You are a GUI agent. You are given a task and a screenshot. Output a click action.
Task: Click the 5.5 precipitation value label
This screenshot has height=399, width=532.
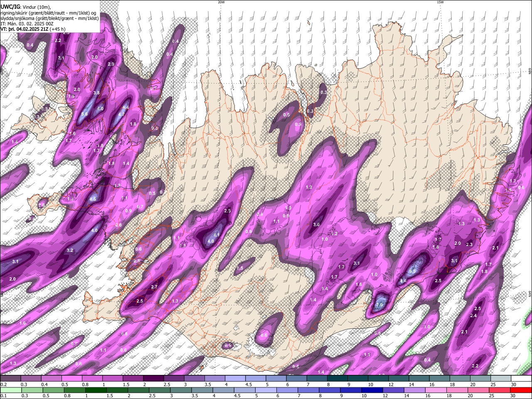[412, 271]
